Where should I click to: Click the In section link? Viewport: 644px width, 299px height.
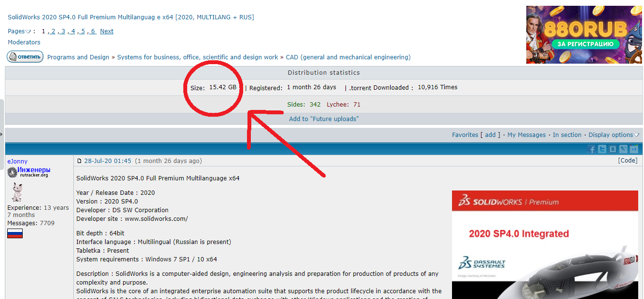pos(567,135)
